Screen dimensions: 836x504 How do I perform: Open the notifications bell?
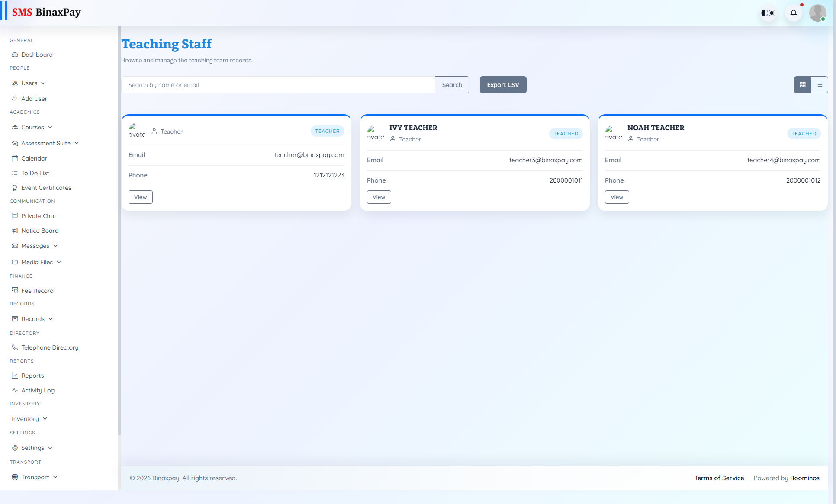pyautogui.click(x=793, y=13)
